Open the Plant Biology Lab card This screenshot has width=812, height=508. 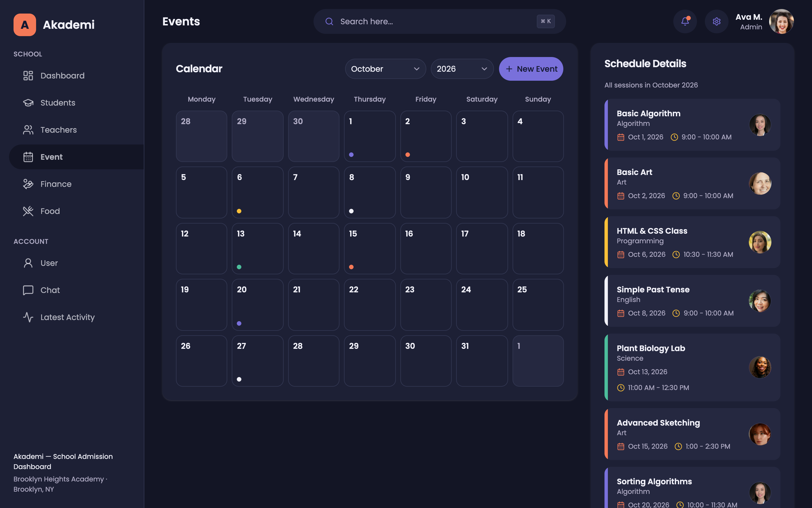692,367
